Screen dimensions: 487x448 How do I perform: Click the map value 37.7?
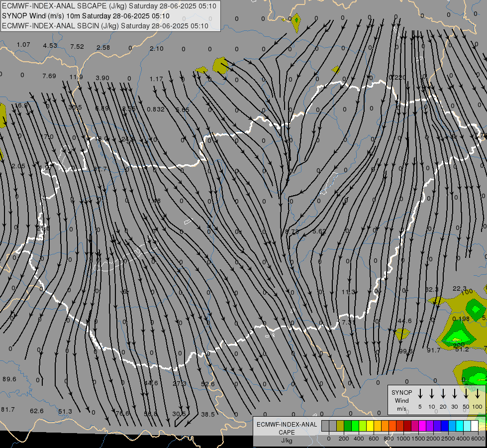[100, 169]
